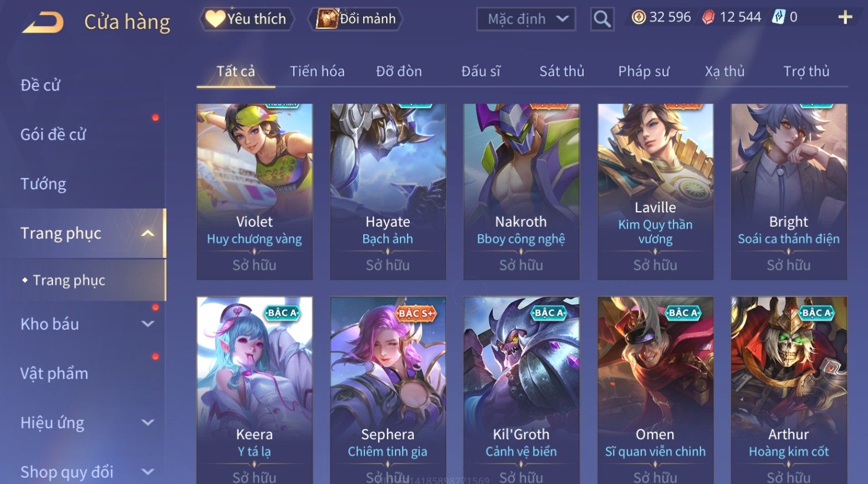Click the heart icon for Yêu thích
This screenshot has width=868, height=484.
(x=215, y=18)
